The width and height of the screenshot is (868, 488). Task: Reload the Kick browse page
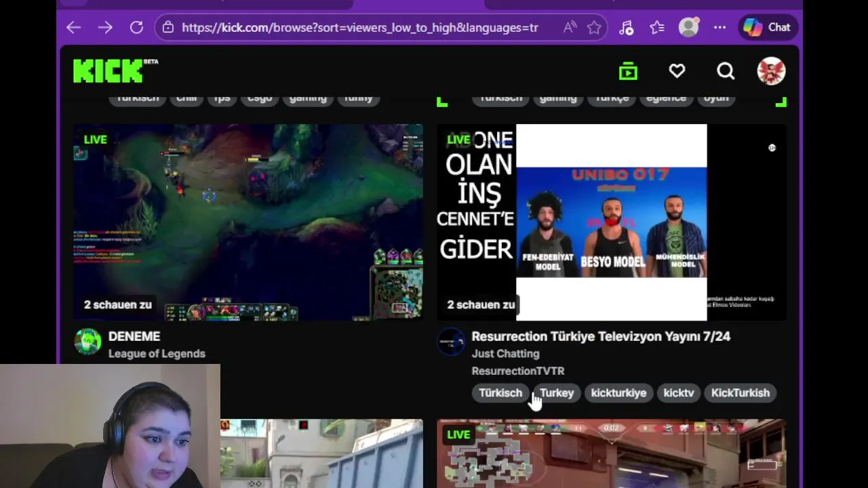(136, 28)
